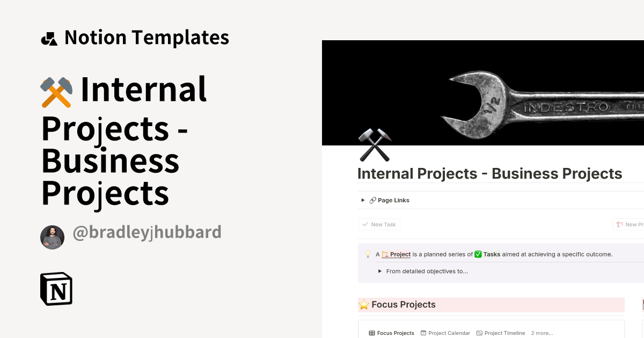Image resolution: width=644 pixels, height=338 pixels.
Task: Click the creator's avatar thumbnail
Action: coord(52,237)
